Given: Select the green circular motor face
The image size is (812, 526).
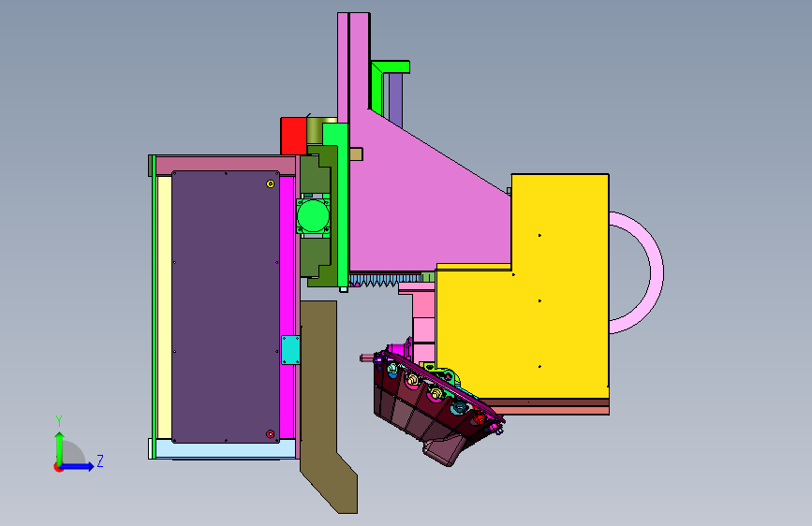Looking at the screenshot, I should (x=313, y=216).
